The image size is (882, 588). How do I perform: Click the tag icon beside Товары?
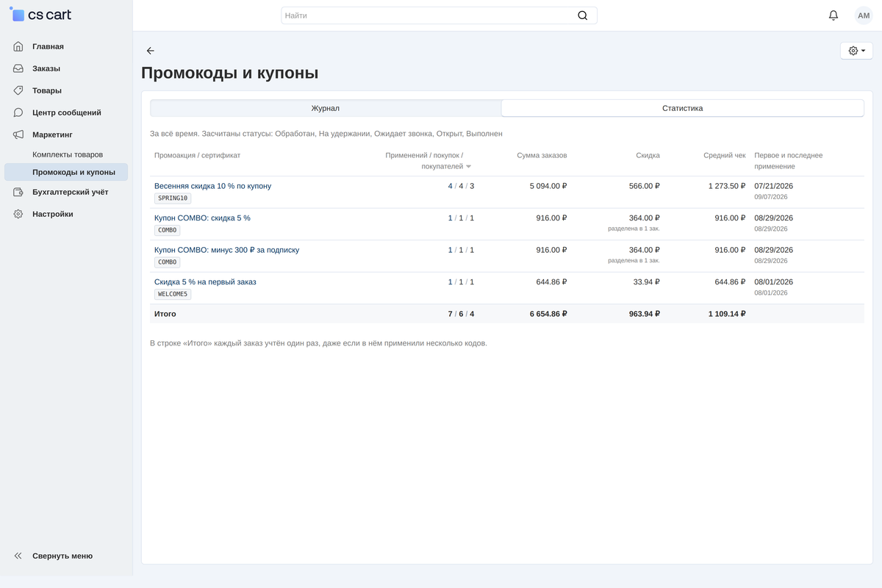pos(18,90)
